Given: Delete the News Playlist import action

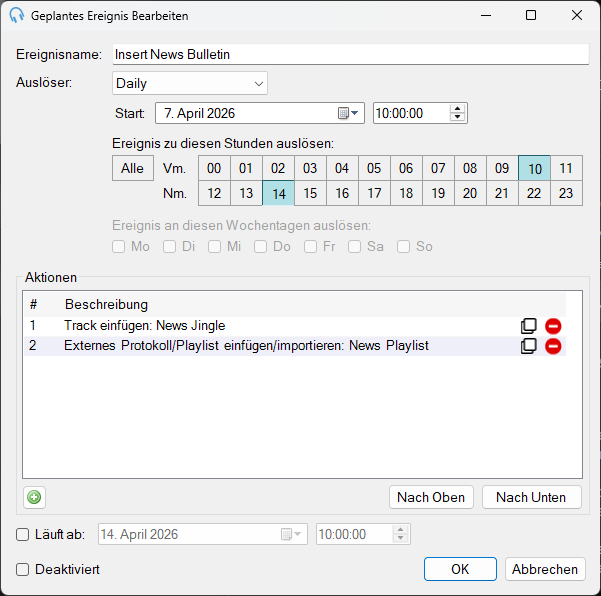Looking at the screenshot, I should point(553,346).
